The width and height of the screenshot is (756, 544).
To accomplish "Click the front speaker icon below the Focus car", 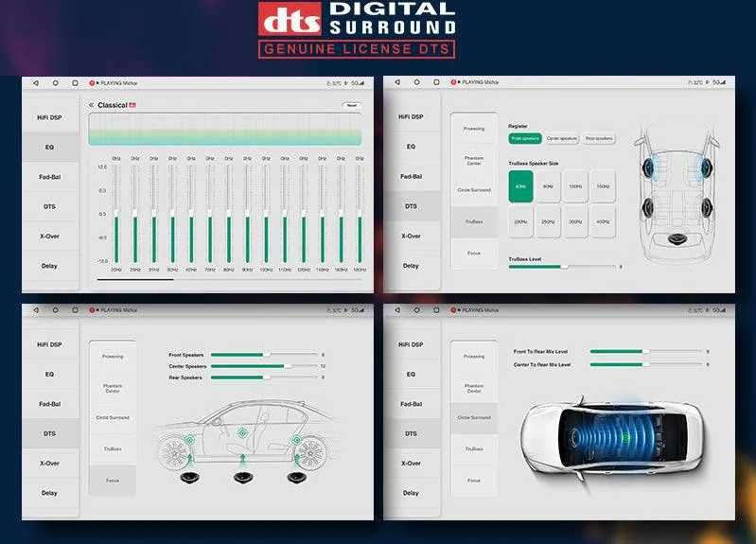I will (x=192, y=478).
